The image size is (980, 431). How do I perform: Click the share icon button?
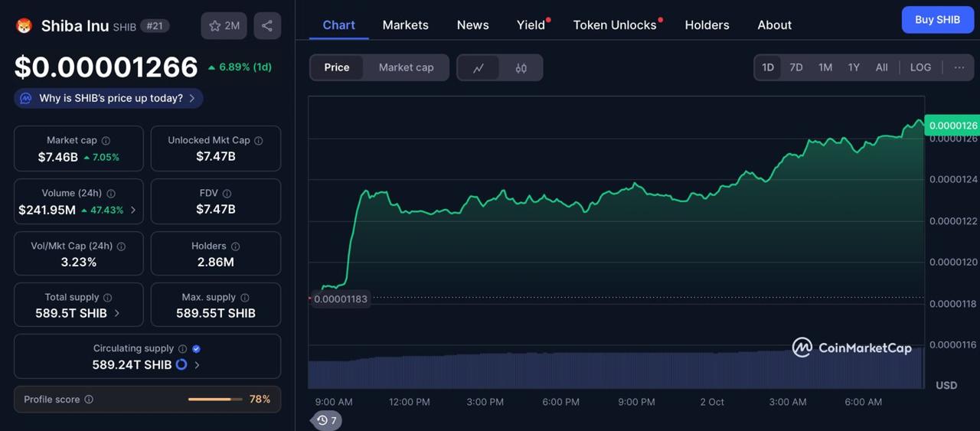click(267, 26)
